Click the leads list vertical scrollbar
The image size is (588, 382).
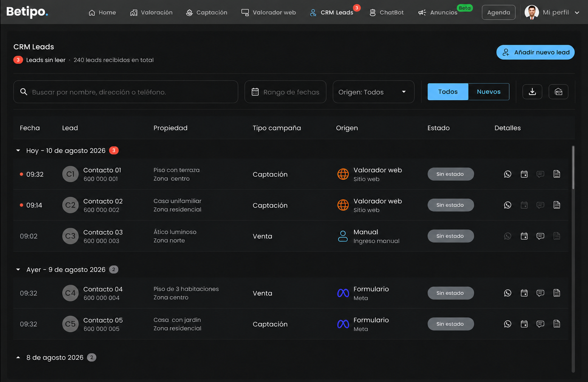point(573,167)
